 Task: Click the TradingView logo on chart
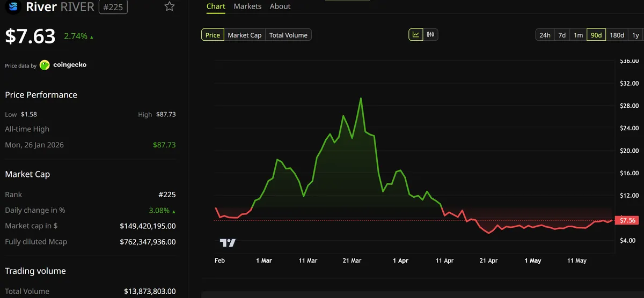tap(228, 243)
